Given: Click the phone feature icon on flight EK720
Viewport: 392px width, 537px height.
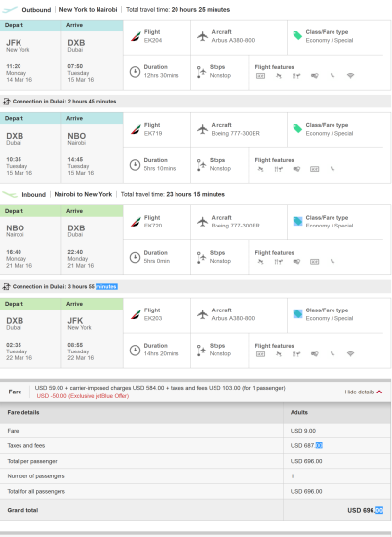Looking at the screenshot, I should pos(333,262).
